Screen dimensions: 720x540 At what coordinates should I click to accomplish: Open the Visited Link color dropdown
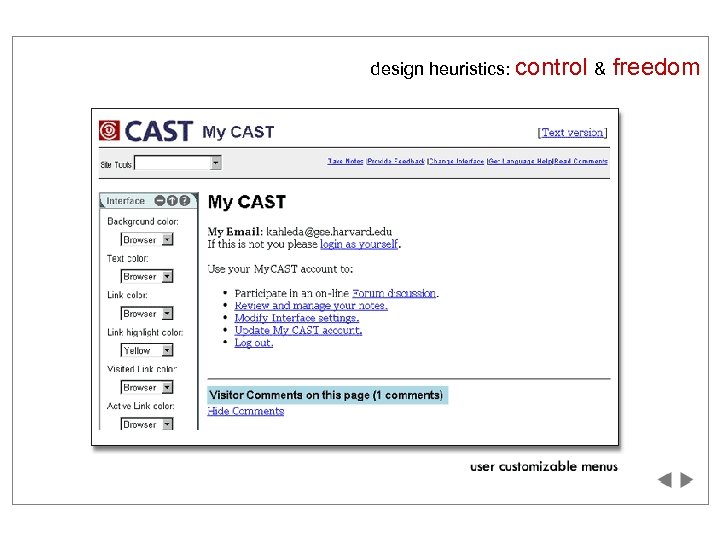[147, 387]
